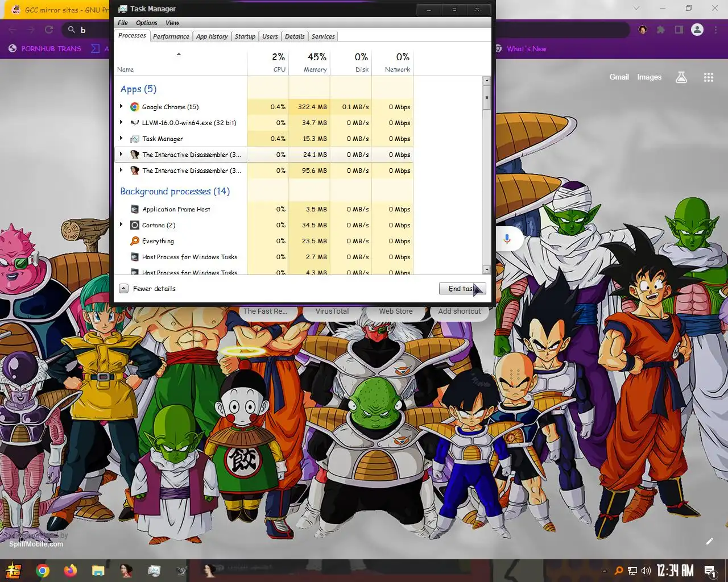Click the process list scrollbar up arrow

(x=487, y=81)
